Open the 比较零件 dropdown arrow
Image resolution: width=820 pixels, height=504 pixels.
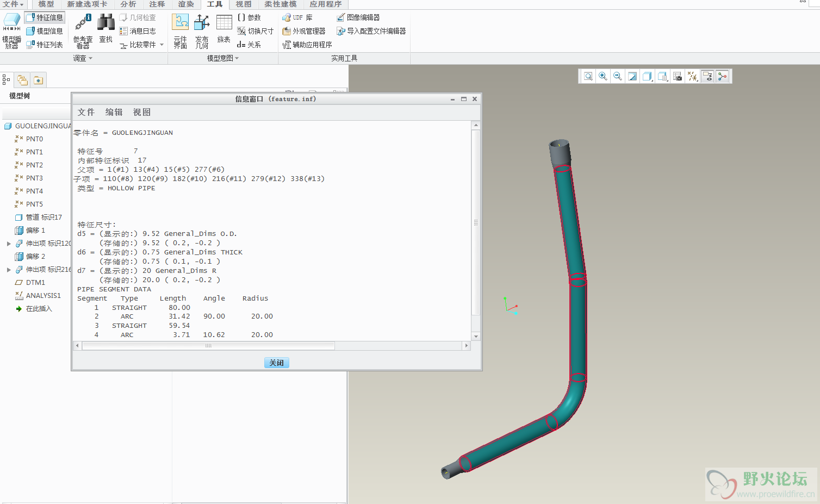(161, 45)
